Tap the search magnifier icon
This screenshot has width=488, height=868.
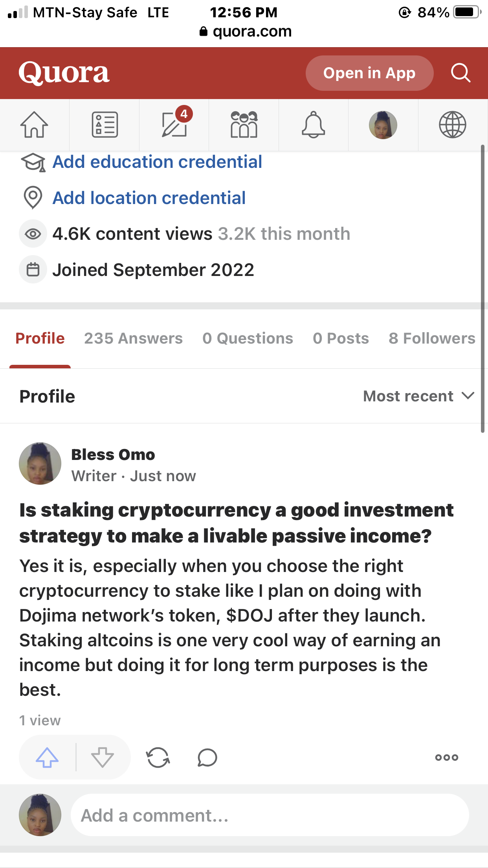pyautogui.click(x=460, y=73)
